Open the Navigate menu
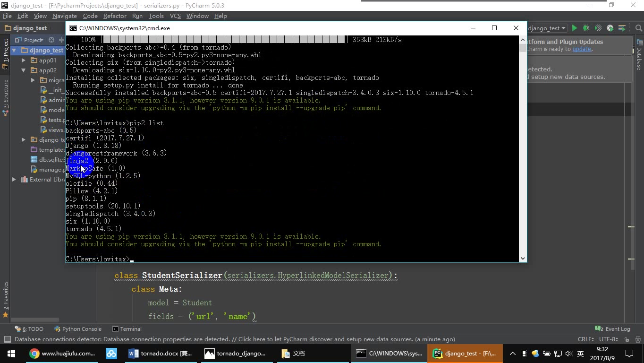Viewport: 644px width, 363px height. click(65, 16)
